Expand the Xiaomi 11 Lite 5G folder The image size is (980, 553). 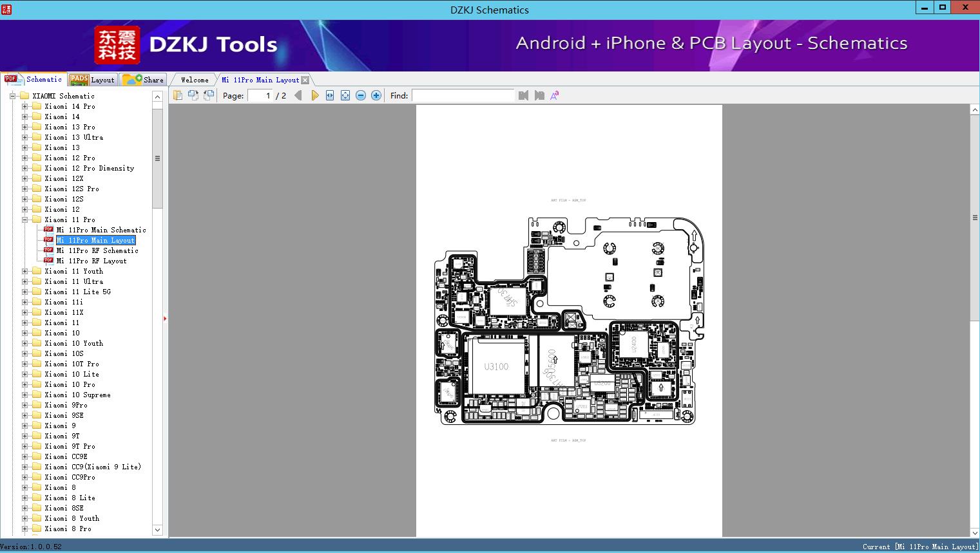[x=24, y=292]
